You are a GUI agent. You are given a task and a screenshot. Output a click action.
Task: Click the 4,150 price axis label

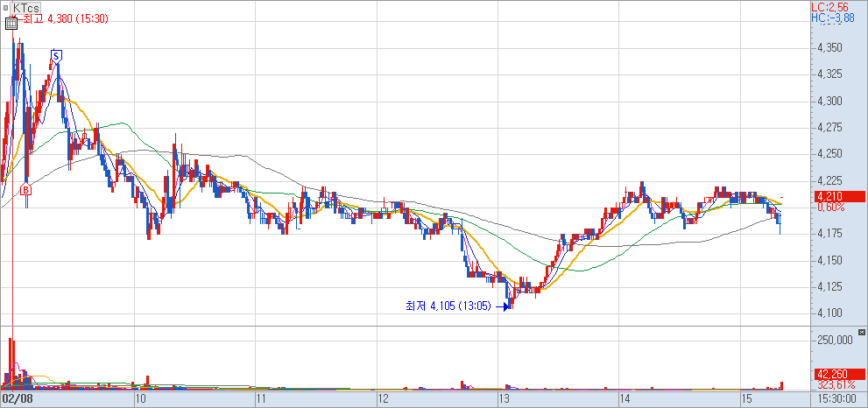pos(829,260)
